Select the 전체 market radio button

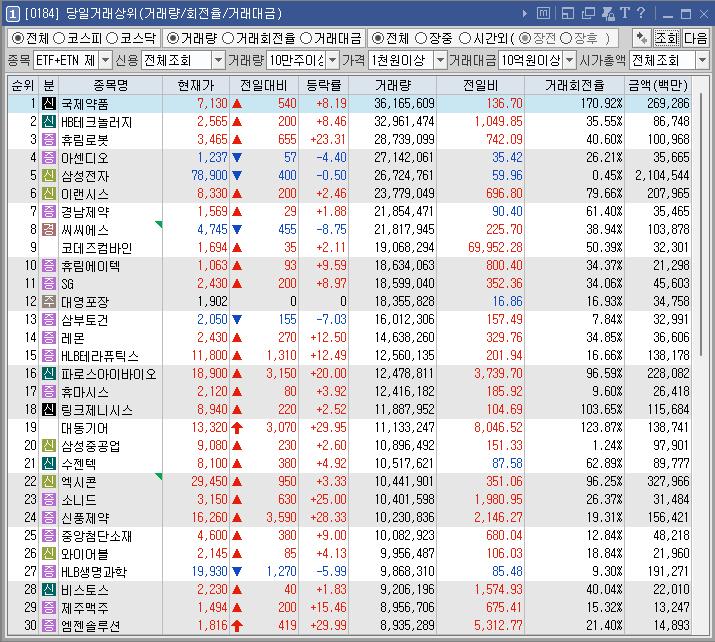18,38
